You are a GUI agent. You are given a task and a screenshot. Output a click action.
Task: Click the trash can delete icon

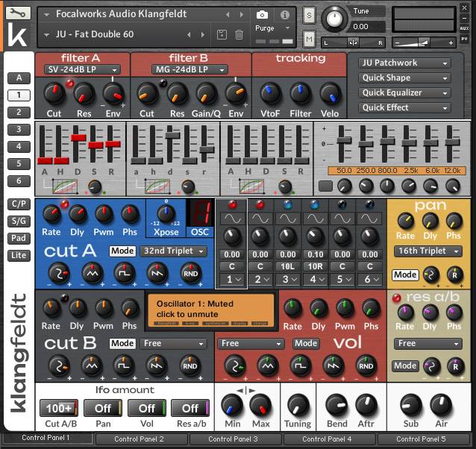click(x=239, y=34)
